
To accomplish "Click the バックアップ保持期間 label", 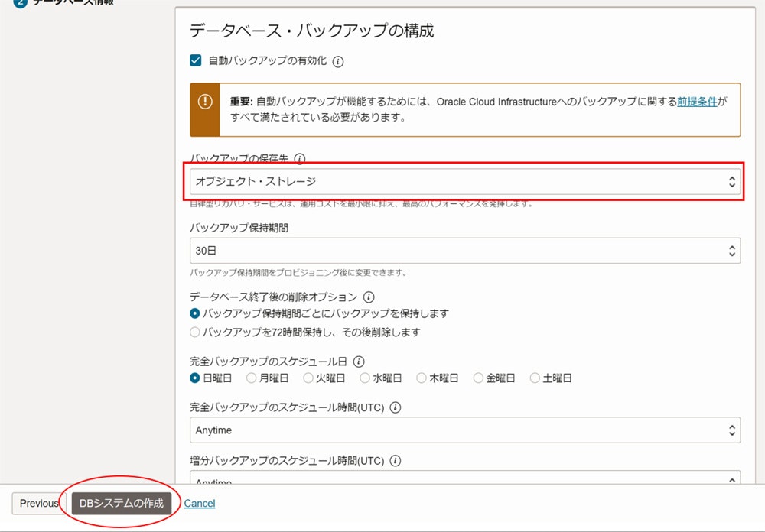I will tap(239, 228).
